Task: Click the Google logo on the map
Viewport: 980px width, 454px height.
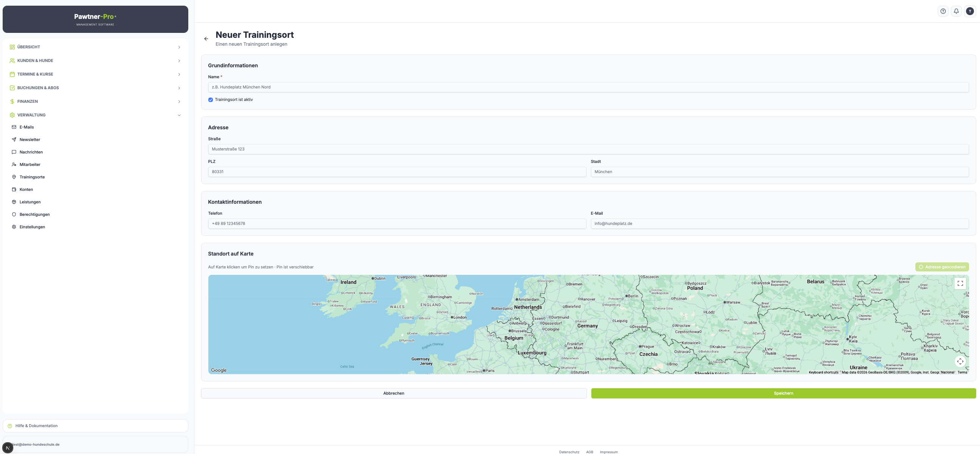Action: 219,370
